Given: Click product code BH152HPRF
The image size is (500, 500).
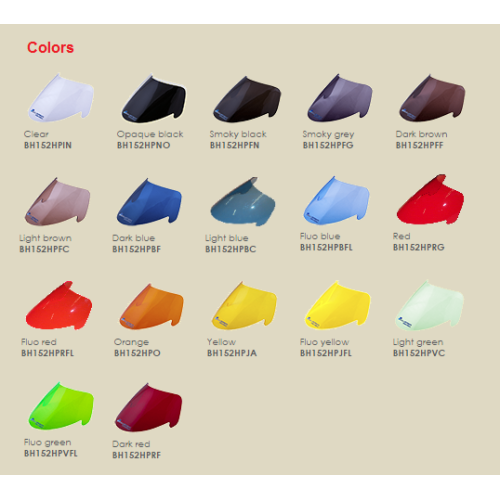Looking at the screenshot, I should point(136,455).
